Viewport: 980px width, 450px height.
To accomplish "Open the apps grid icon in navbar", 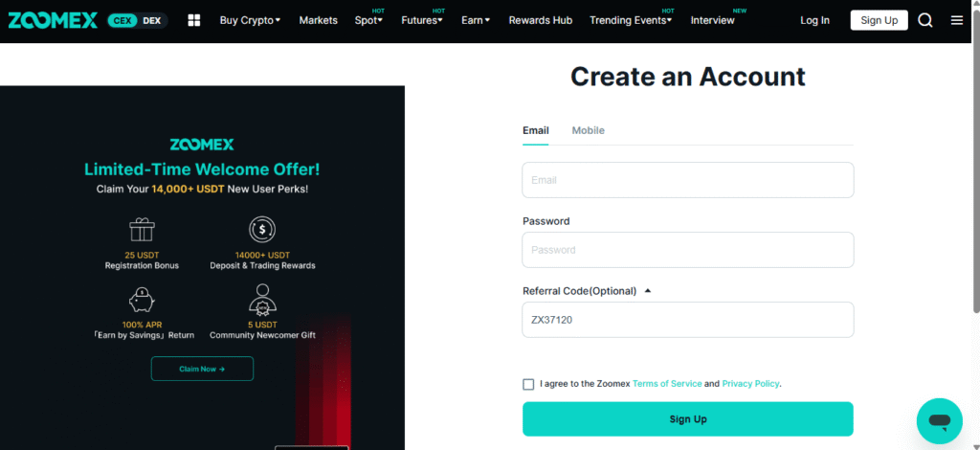I will tap(193, 21).
